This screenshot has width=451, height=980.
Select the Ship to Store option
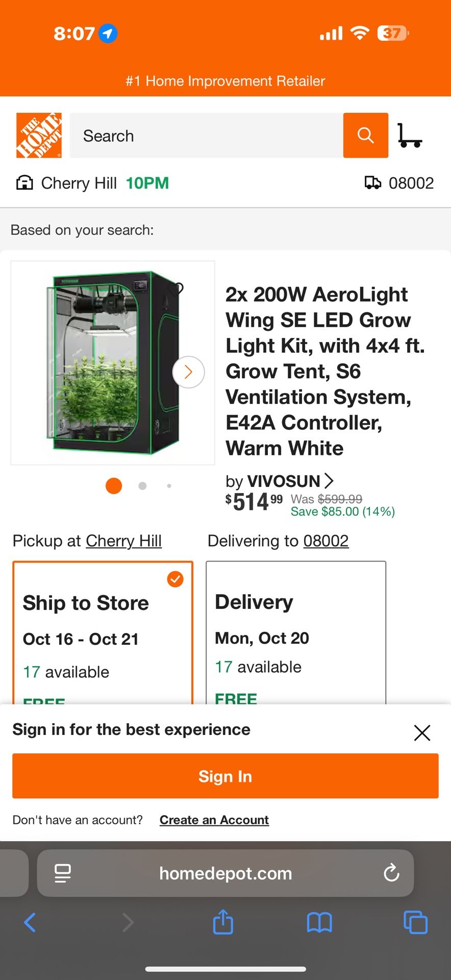point(103,633)
